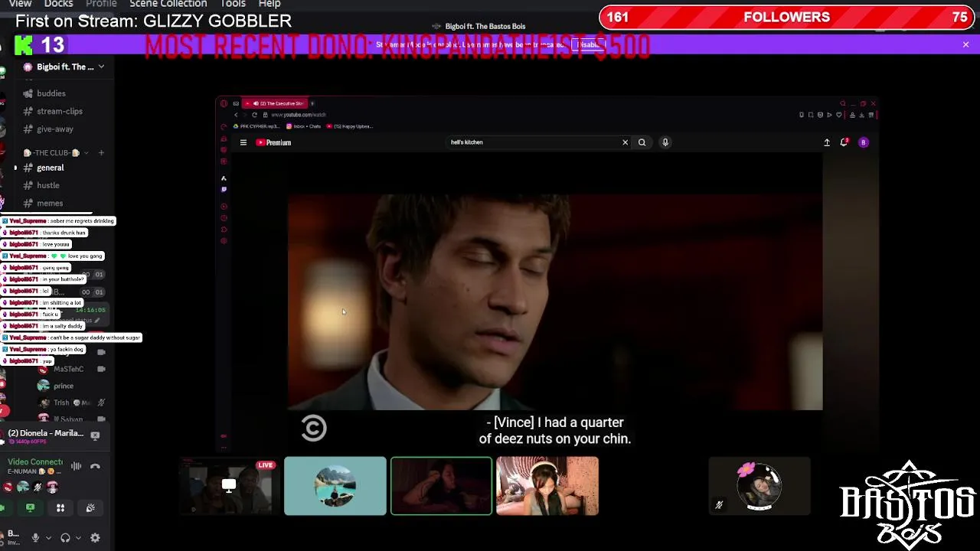
Task: Select The Executive browser tab
Action: pos(276,103)
